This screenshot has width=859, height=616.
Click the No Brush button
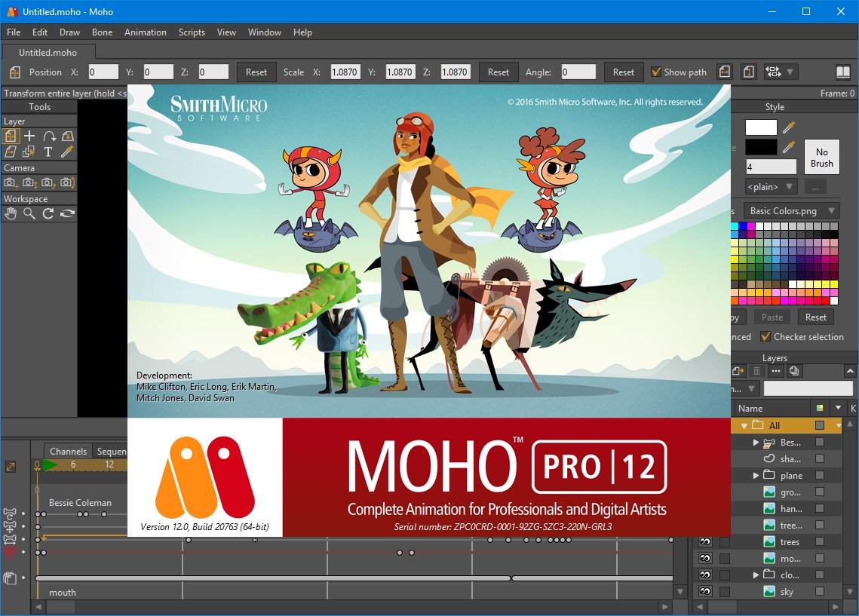tap(822, 157)
